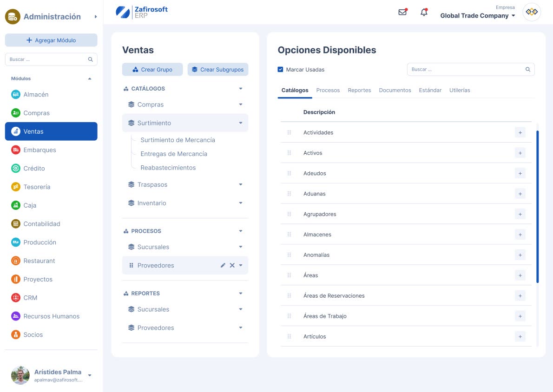This screenshot has height=392, width=553.
Task: Click the Descripción column header
Action: (319, 112)
